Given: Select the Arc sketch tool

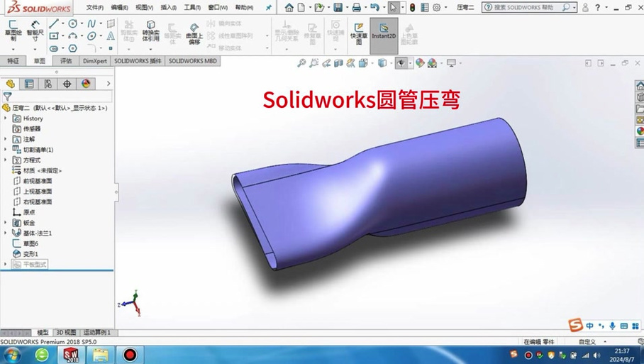Looking at the screenshot, I should (x=72, y=36).
